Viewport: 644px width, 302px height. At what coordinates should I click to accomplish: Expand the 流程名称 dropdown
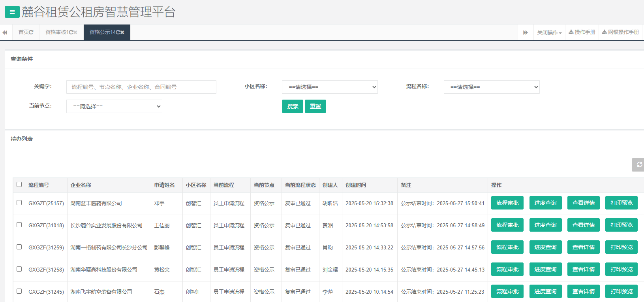coord(492,87)
